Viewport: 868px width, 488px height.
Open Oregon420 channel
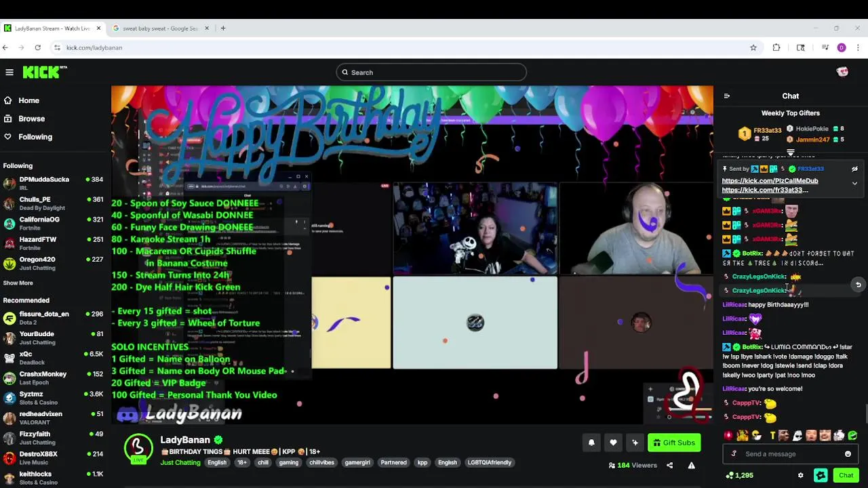(x=53, y=263)
